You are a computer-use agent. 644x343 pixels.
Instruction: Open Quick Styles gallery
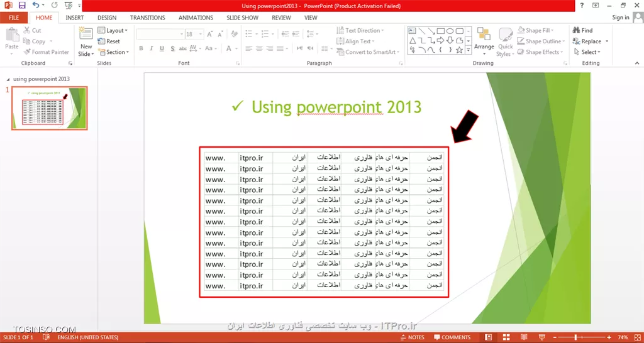point(505,42)
